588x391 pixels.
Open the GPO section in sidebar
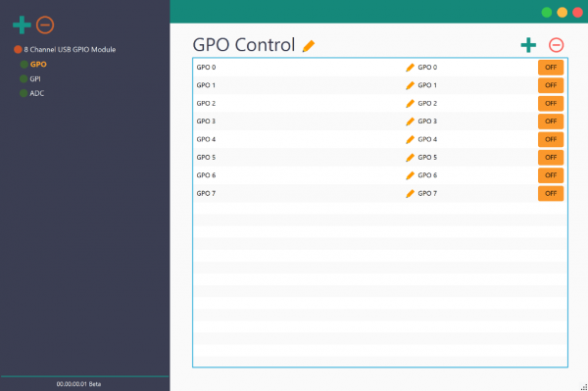[38, 65]
